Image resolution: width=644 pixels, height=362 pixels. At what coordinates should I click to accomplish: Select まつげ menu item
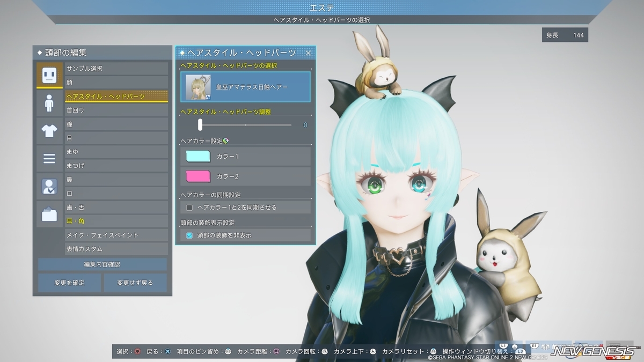pyautogui.click(x=116, y=166)
